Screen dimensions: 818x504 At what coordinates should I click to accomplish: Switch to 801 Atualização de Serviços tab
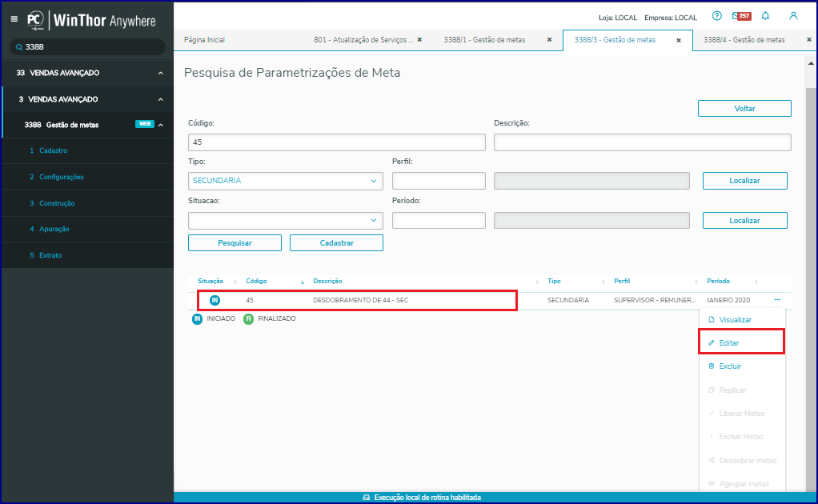tap(363, 40)
